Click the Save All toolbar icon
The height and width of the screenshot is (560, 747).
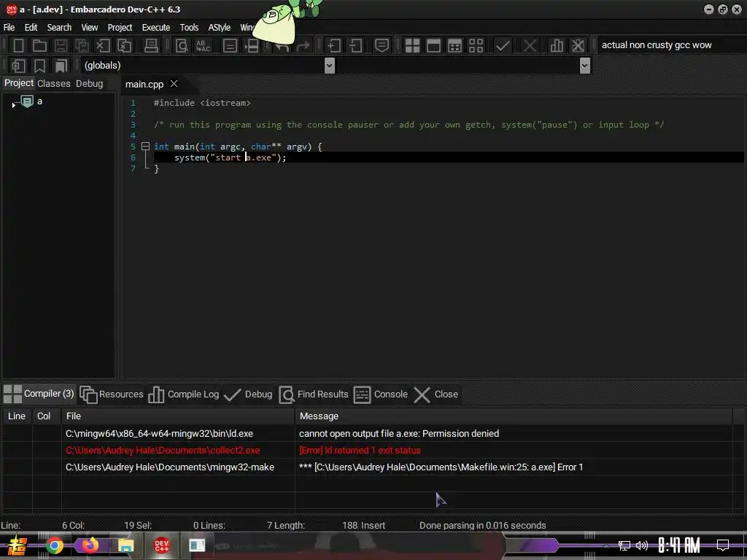click(82, 46)
